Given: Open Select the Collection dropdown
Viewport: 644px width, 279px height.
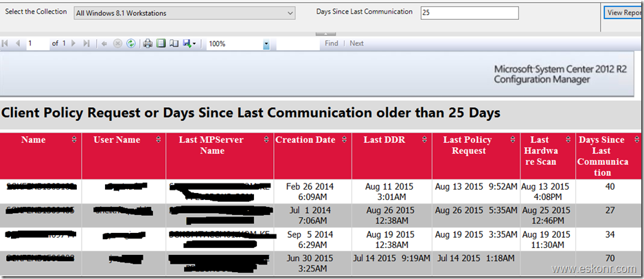Looking at the screenshot, I should [185, 13].
